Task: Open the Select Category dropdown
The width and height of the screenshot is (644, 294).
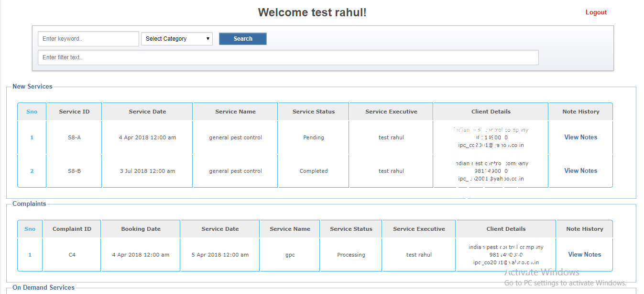Action: [x=176, y=39]
